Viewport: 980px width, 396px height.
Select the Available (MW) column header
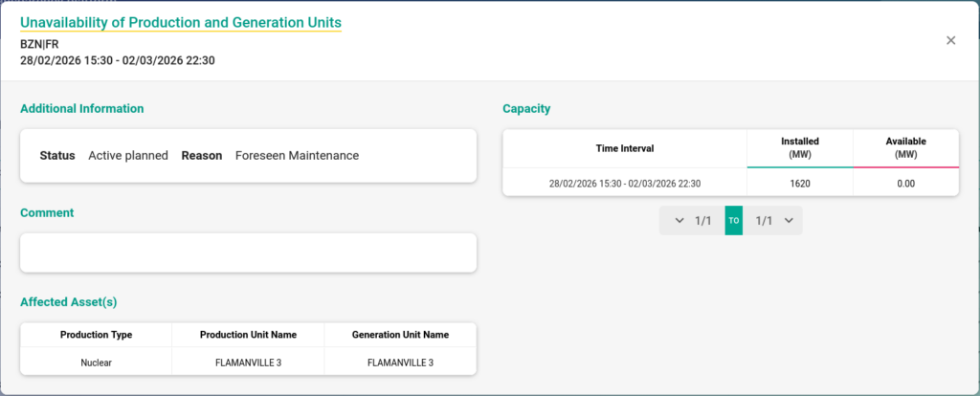(x=905, y=147)
